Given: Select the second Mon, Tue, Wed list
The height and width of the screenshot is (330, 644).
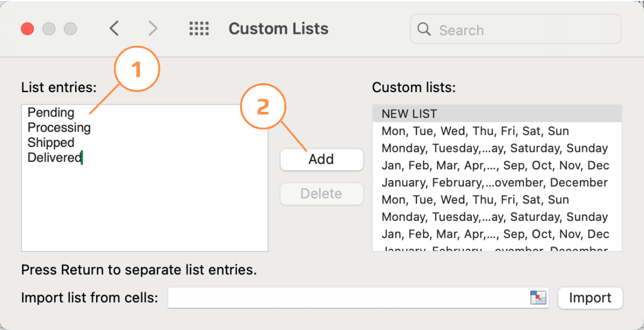Looking at the screenshot, I should [475, 200].
